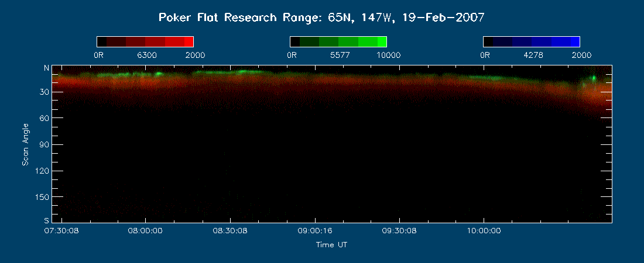644x263 pixels.
Task: Click the Scan Angle axis label
Action: (x=25, y=144)
